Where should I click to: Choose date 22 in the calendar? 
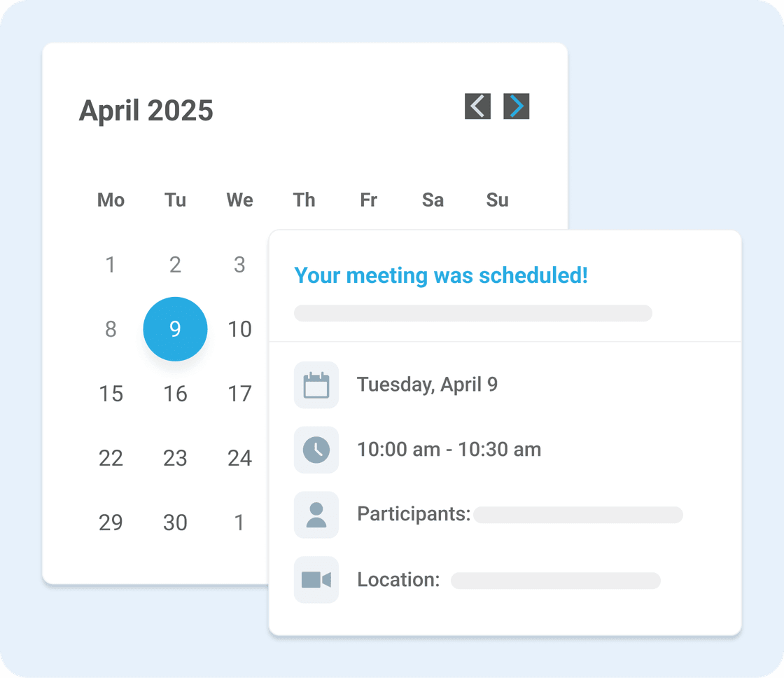pos(111,458)
